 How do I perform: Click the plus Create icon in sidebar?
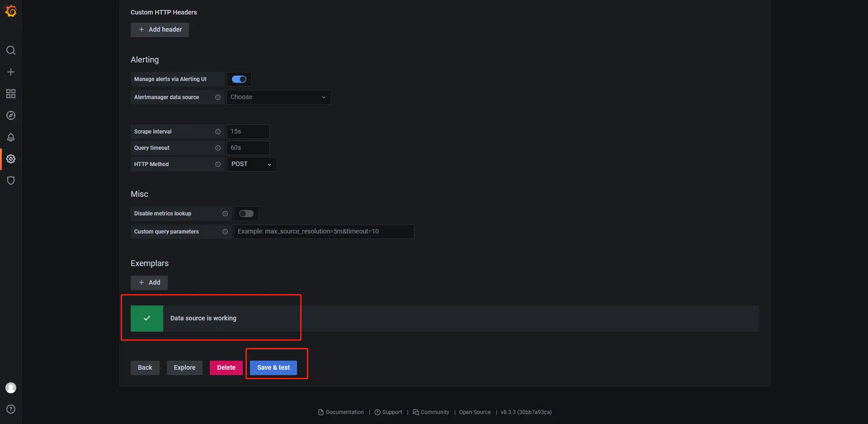[x=11, y=72]
